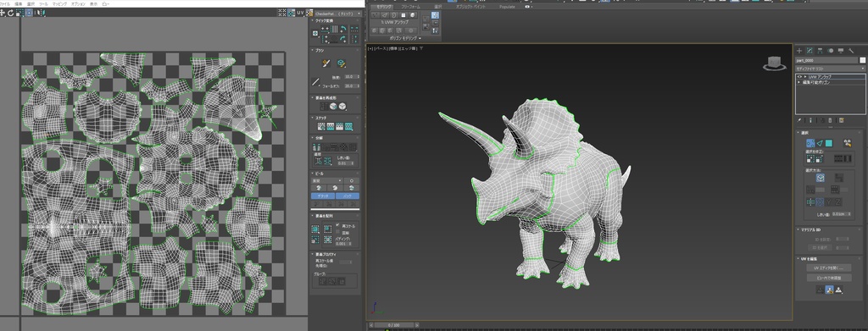Expand the 編集可能ポリゴン stack entry
Screen dimensions: 868x331
coord(798,82)
